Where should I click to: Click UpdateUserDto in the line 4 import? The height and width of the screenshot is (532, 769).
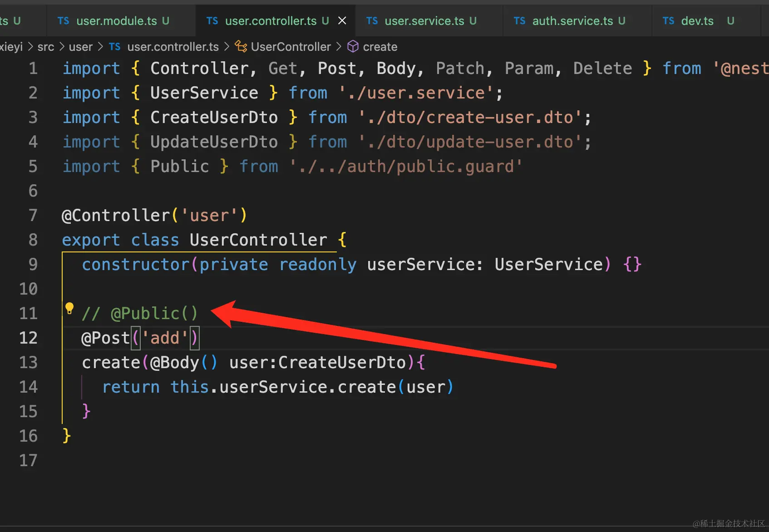(x=214, y=142)
